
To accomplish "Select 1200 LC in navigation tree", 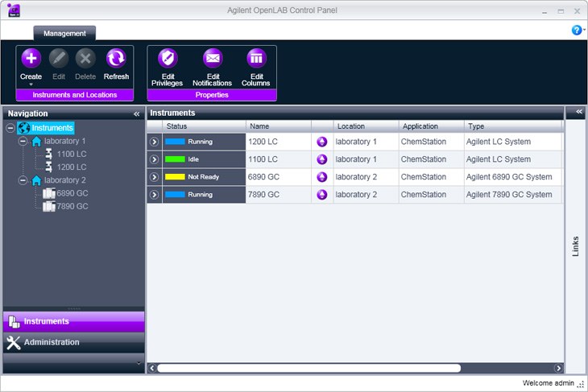I will pos(72,167).
